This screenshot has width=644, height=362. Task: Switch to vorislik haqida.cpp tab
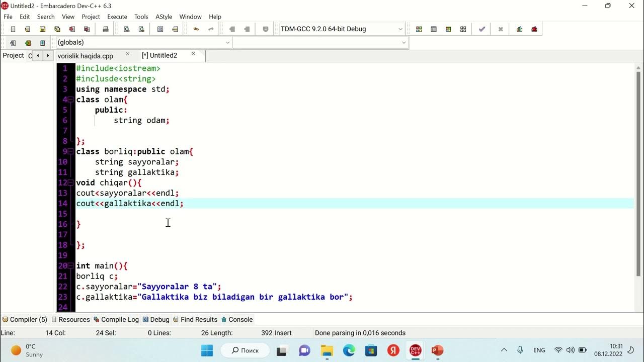86,56
